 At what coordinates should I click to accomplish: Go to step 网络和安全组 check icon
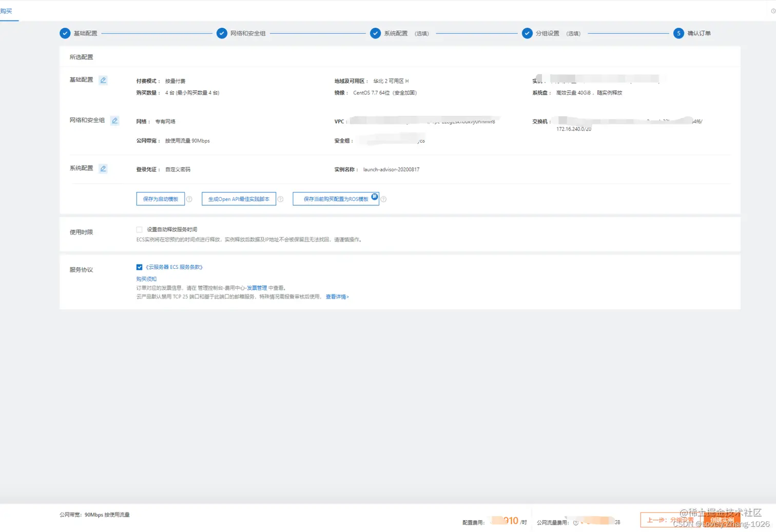pyautogui.click(x=222, y=33)
